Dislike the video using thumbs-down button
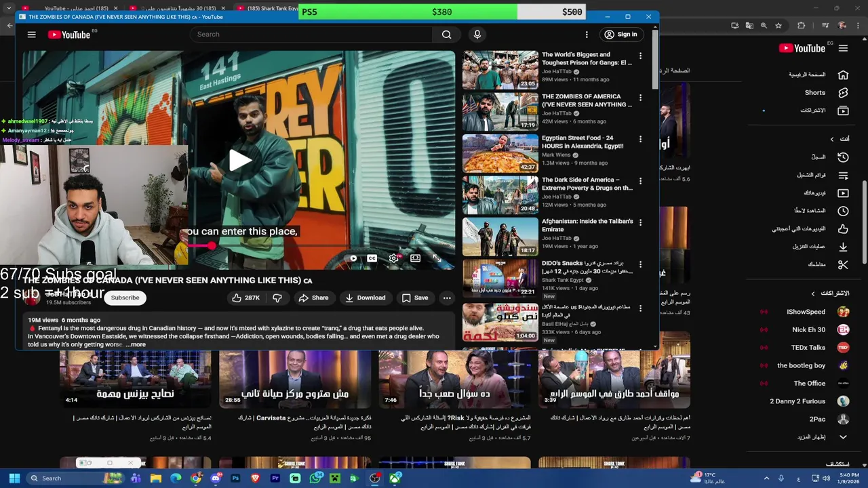 click(x=277, y=298)
